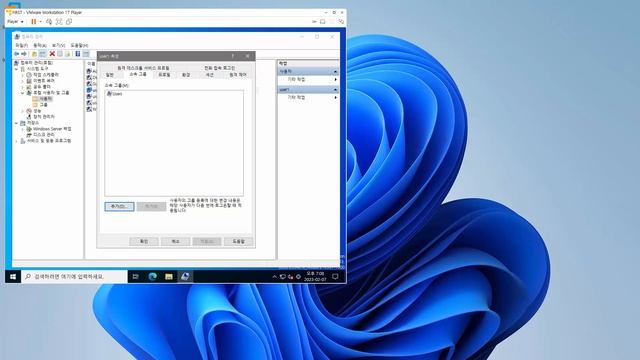Collapse the 저장소 tree node

[17, 123]
